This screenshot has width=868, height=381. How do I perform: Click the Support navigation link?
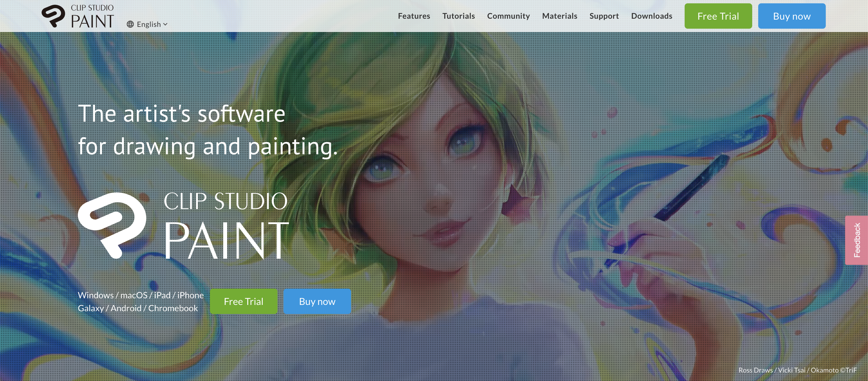604,15
